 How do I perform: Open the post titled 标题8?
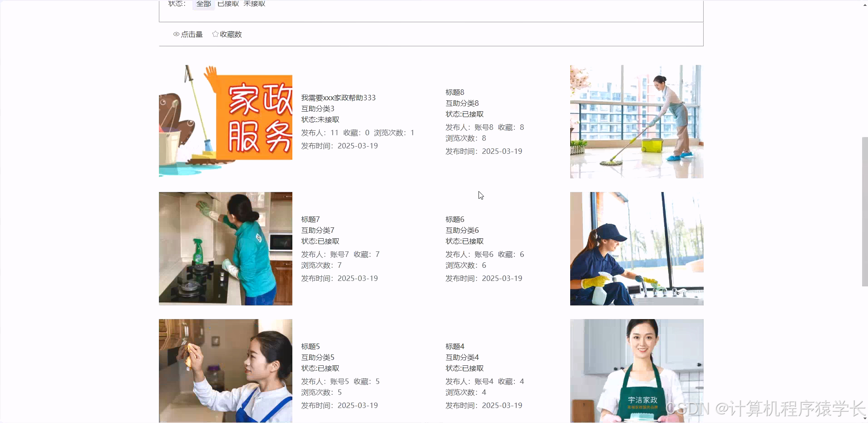click(454, 92)
